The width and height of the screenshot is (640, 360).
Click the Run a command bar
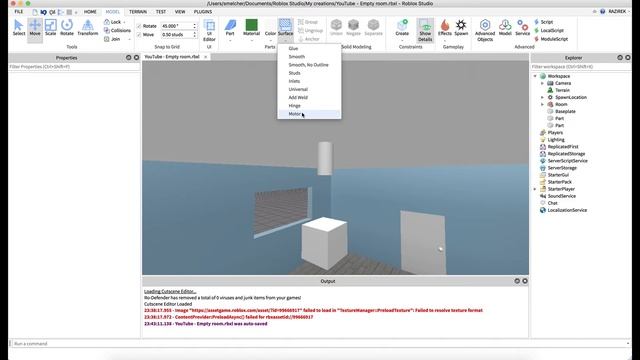coord(320,344)
